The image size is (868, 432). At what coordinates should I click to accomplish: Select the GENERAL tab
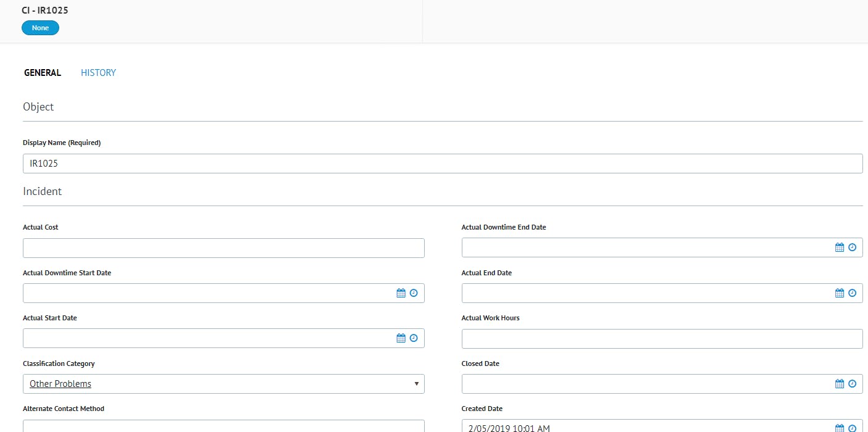[x=43, y=73]
